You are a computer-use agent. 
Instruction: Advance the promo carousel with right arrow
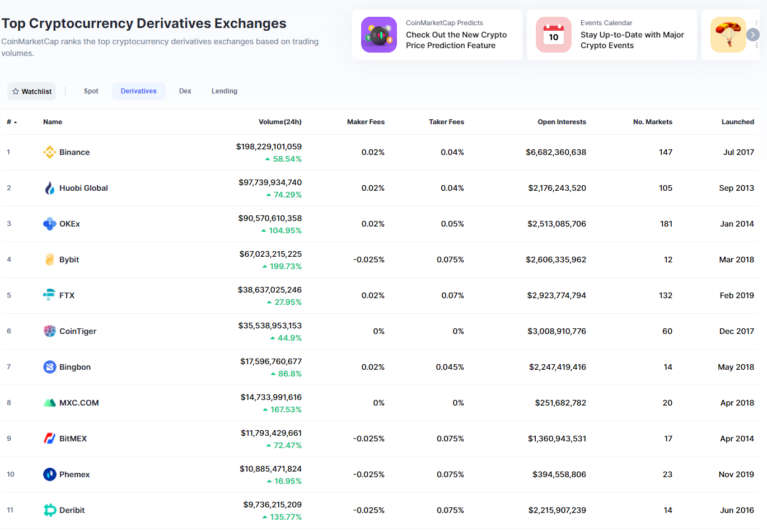tap(753, 35)
